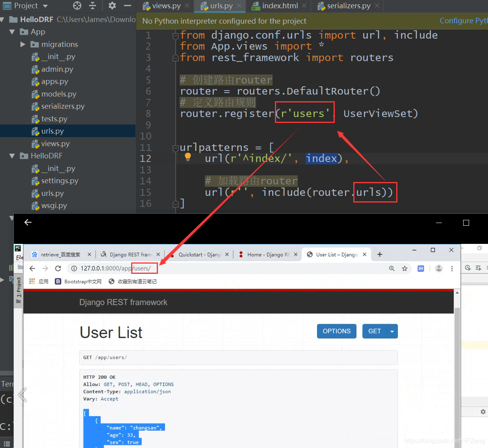
Task: Close the retrieve 百度搜索 browser tab
Action: [89, 255]
